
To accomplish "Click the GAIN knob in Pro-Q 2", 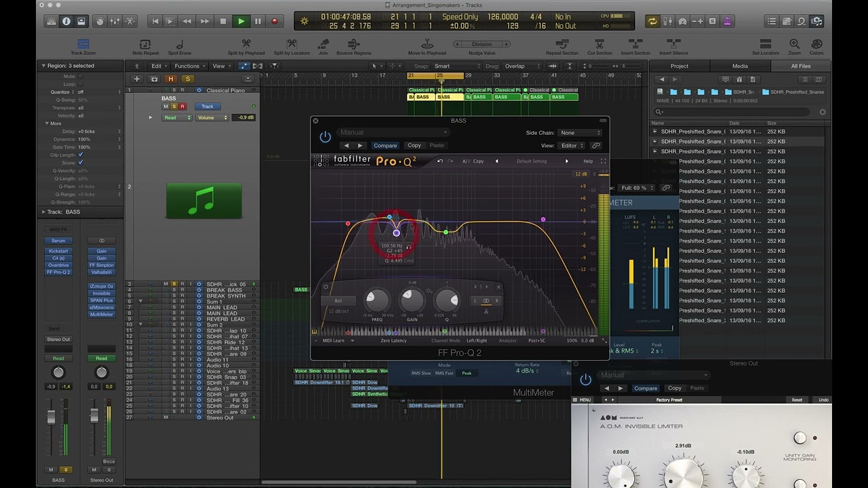I will [412, 300].
